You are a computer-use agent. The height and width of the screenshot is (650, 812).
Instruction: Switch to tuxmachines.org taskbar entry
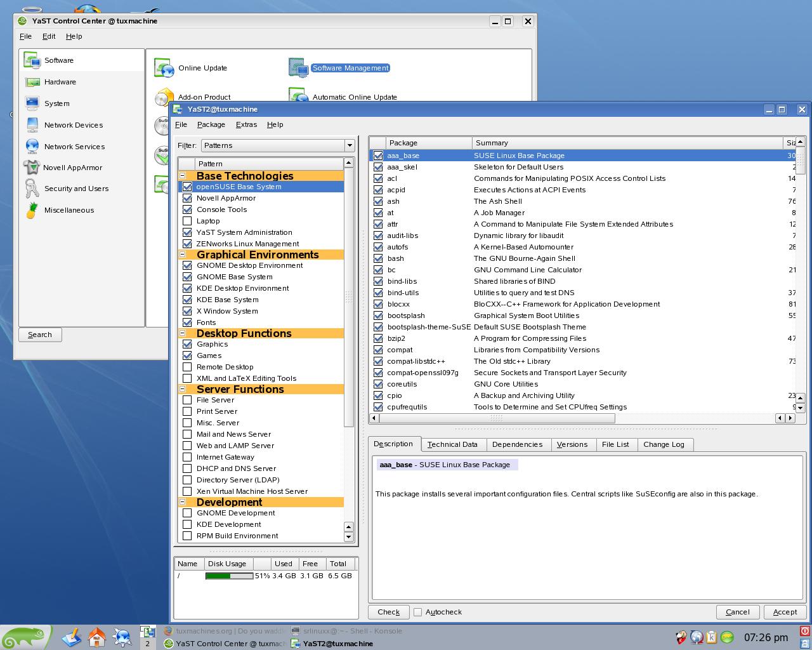coord(225,631)
